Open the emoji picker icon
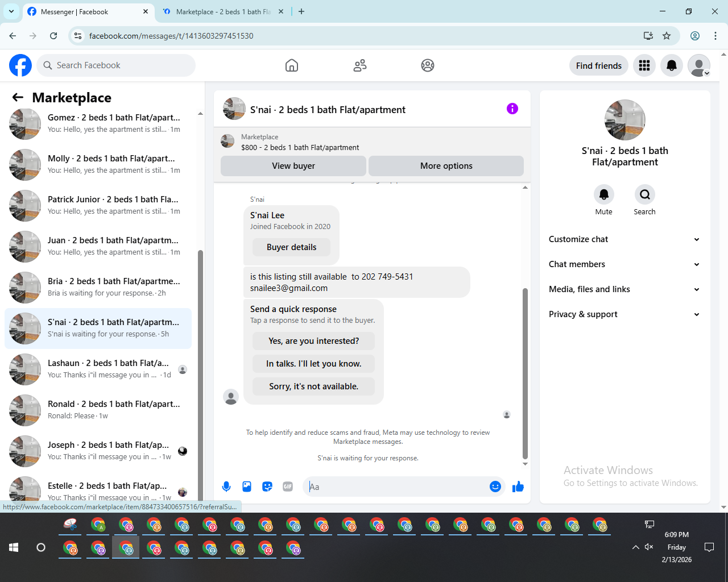Screen dimensions: 728x582 click(x=495, y=487)
